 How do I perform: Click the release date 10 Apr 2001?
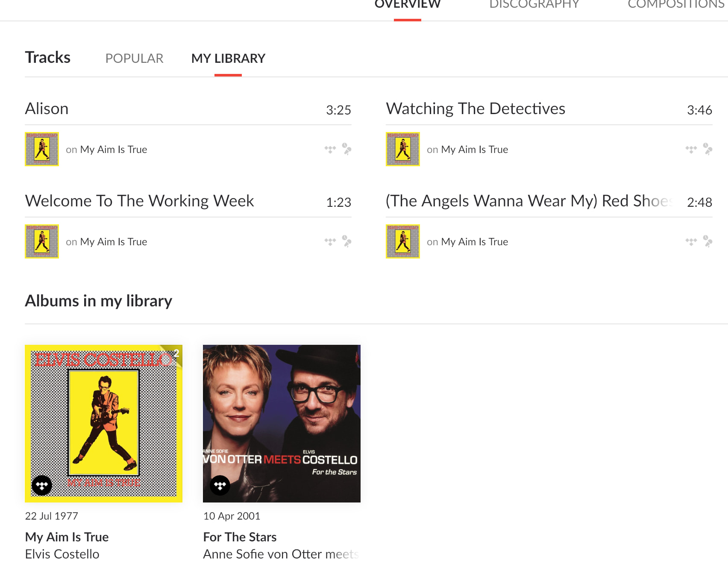click(232, 516)
